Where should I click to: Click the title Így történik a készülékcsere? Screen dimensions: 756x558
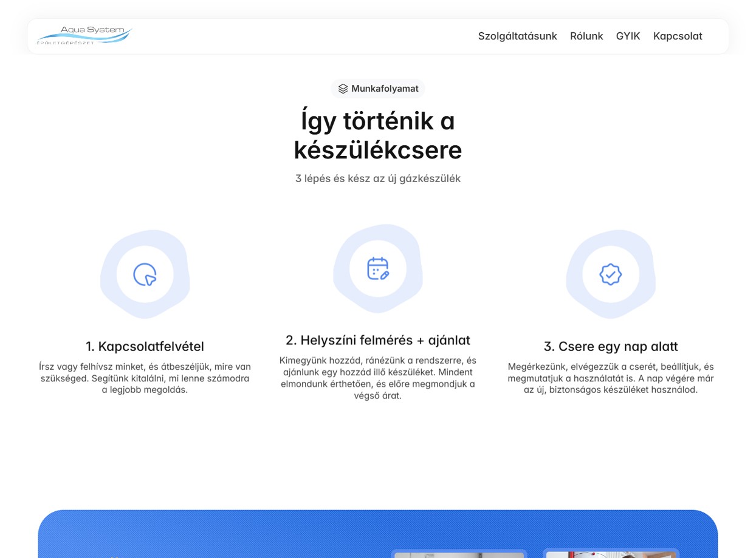click(377, 135)
